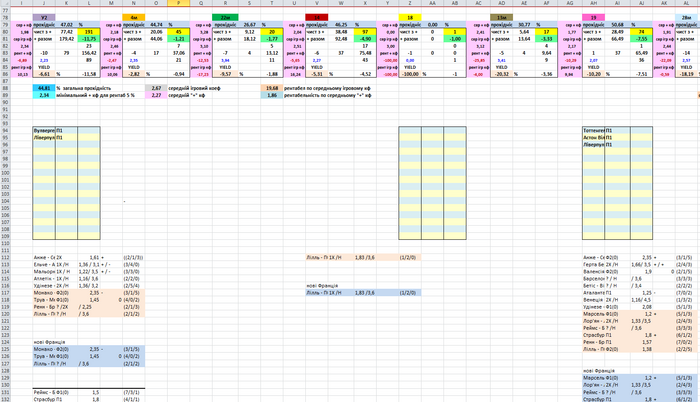Viewport: 700px width, 402px height.
Task: Select the grey cell showing 2,67
Action: [156, 88]
